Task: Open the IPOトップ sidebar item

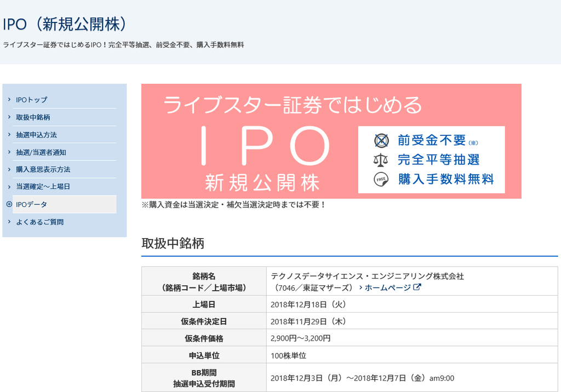Action: [31, 100]
